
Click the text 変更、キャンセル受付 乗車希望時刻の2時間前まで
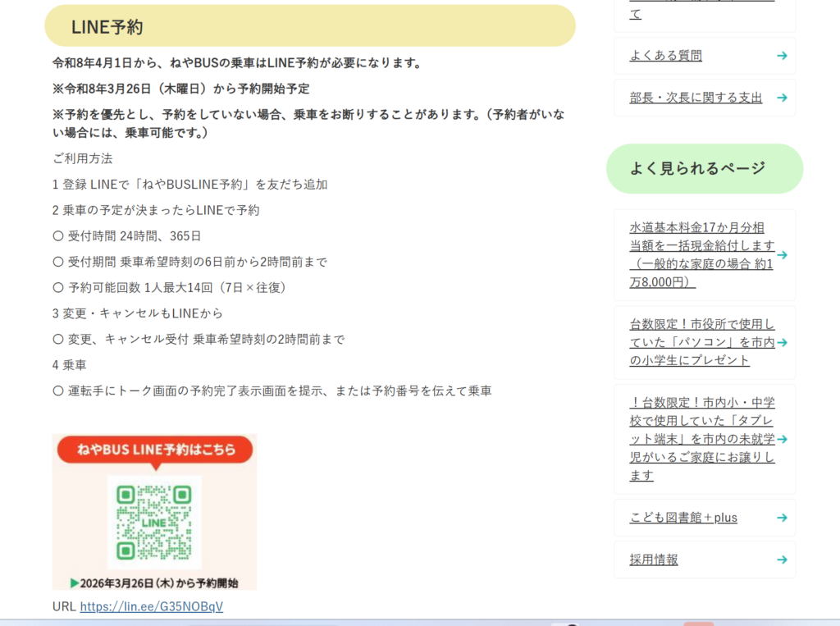pyautogui.click(x=206, y=339)
